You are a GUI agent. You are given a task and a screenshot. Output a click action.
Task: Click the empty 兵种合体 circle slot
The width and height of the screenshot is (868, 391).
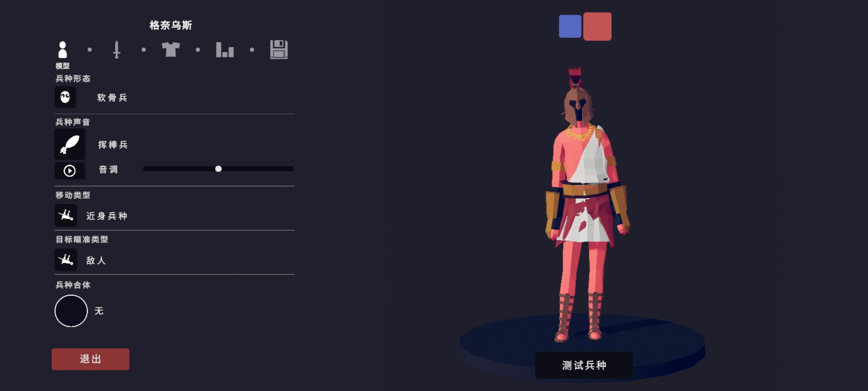coord(71,311)
